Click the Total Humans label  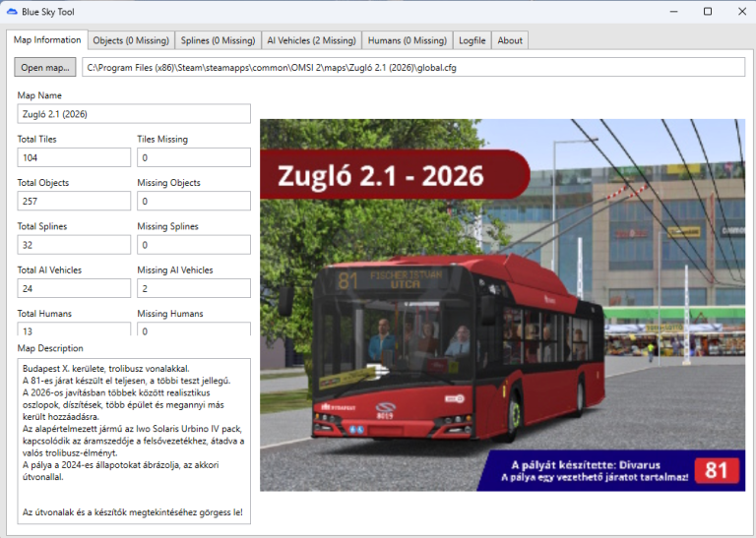pyautogui.click(x=44, y=314)
